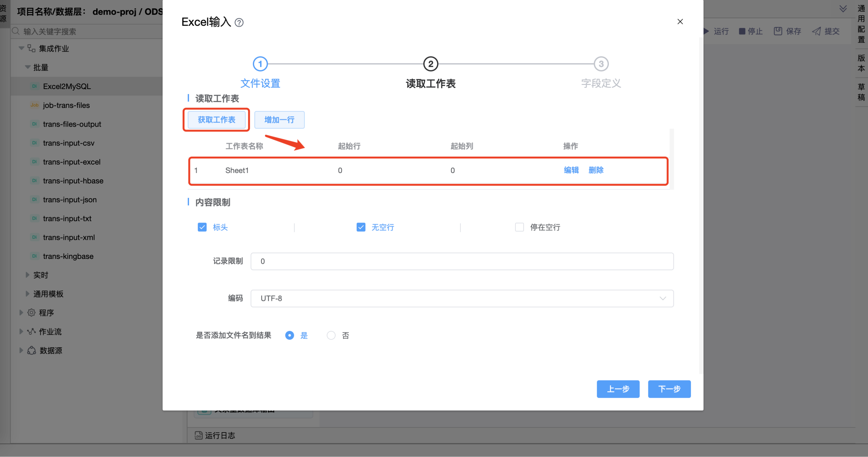Click the Run play icon
This screenshot has height=457, width=868.
click(x=706, y=31)
